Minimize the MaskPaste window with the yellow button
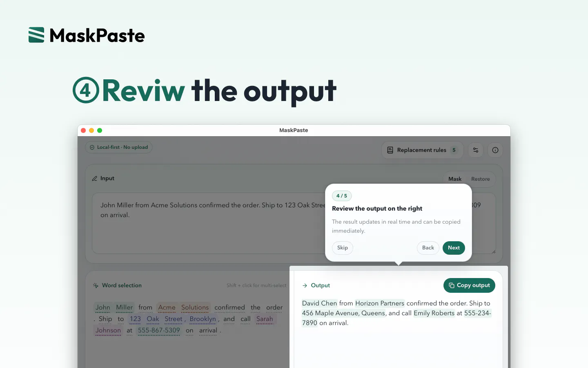Image resolution: width=588 pixels, height=368 pixels. [91, 130]
